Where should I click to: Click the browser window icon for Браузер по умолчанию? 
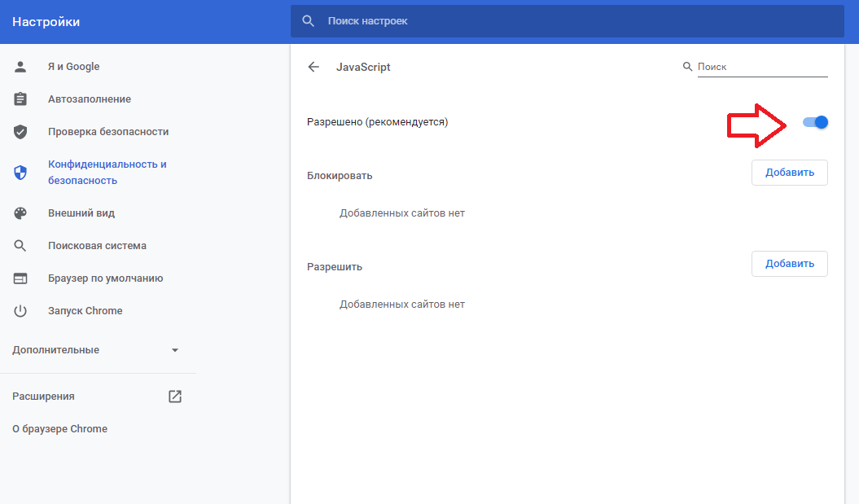pos(20,278)
